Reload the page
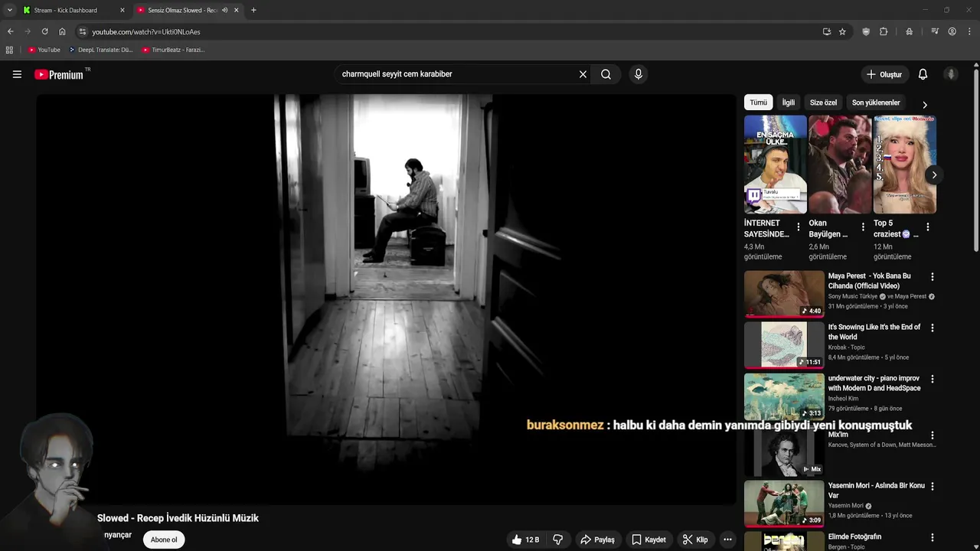The height and width of the screenshot is (551, 980). [x=44, y=31]
